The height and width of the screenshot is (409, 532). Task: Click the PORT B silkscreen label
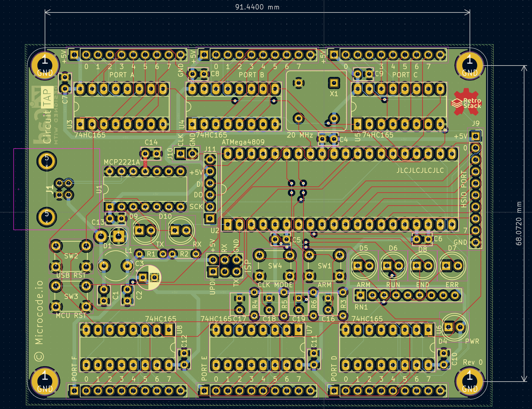pos(251,75)
